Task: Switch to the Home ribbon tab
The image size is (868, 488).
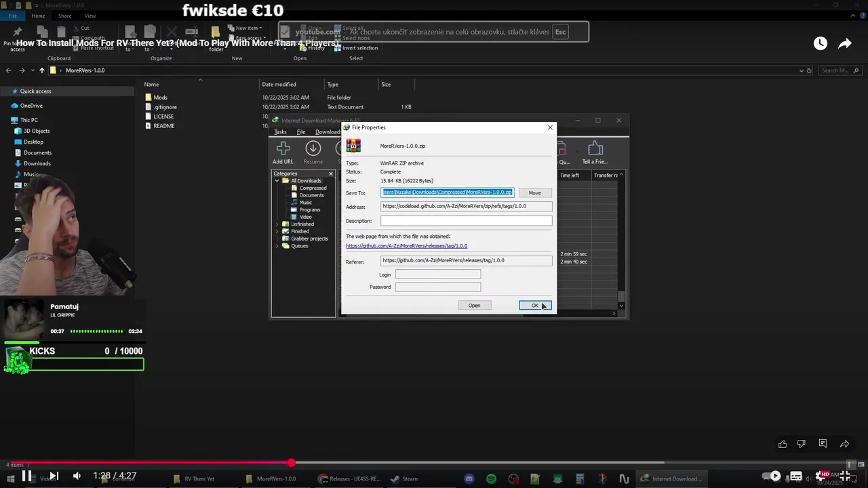Action: pyautogui.click(x=39, y=16)
